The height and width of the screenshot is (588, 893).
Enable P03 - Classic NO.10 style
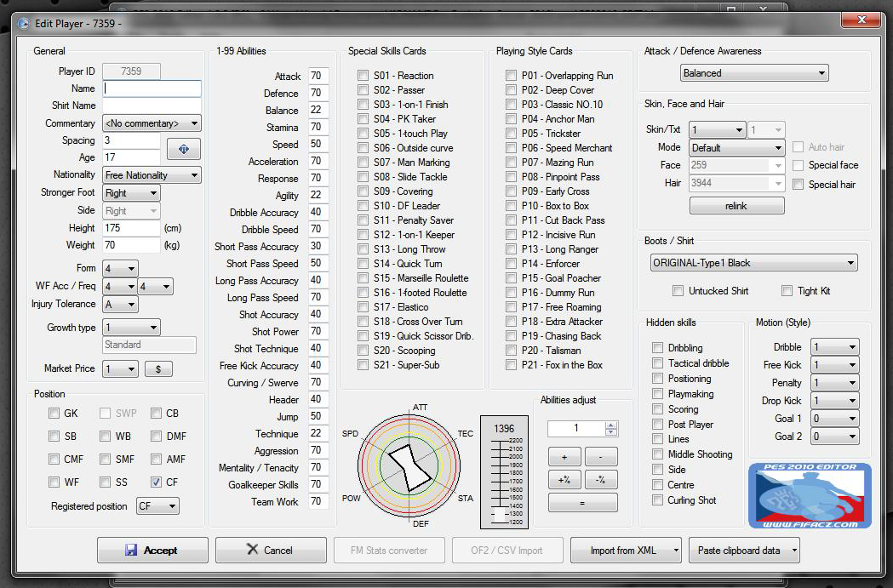coord(511,104)
